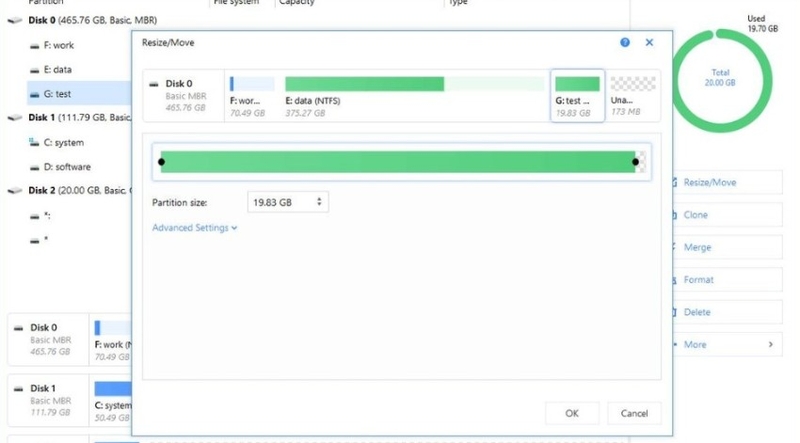The height and width of the screenshot is (443, 800).
Task: Open the More submenu
Action: pyautogui.click(x=727, y=344)
